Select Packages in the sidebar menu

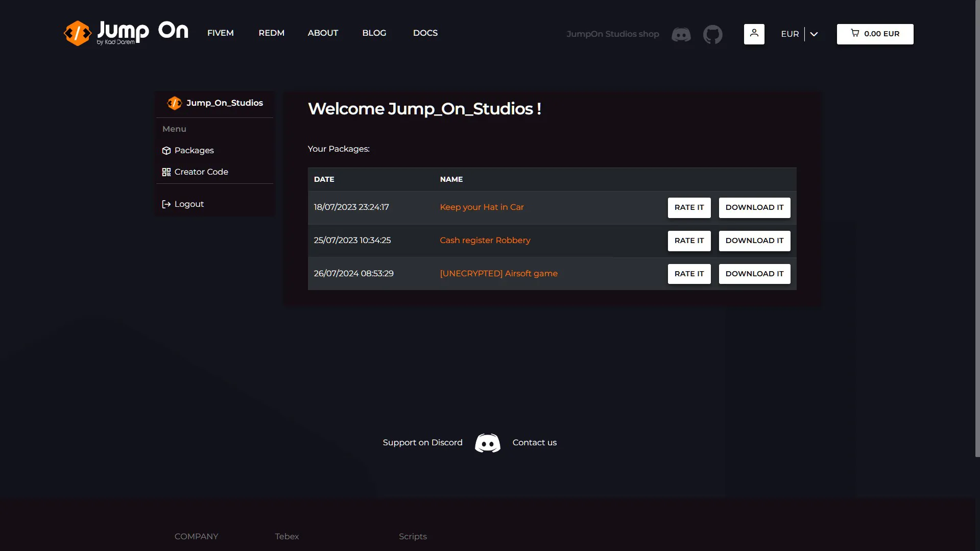point(194,151)
